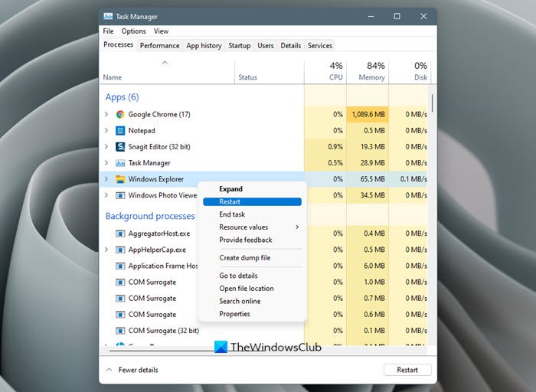This screenshot has width=536, height=392.
Task: Click the Application Frame Host 6.0 MB value
Action: click(374, 266)
